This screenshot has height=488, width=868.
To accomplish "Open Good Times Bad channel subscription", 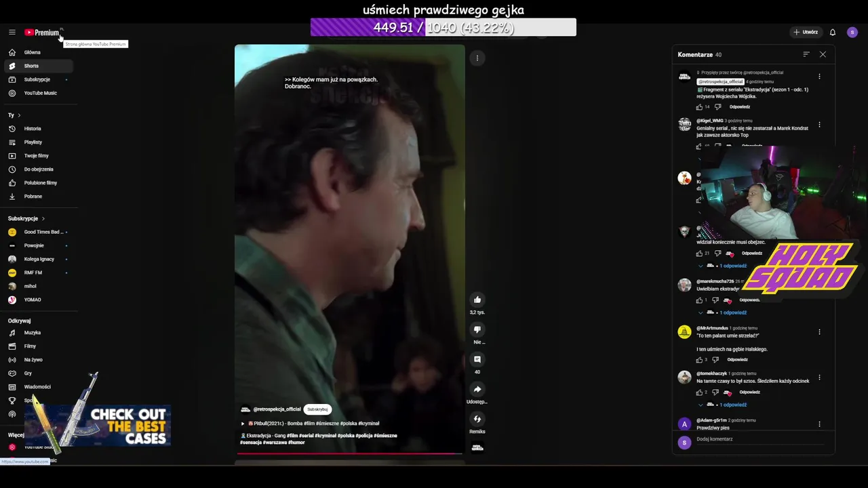I will [39, 232].
